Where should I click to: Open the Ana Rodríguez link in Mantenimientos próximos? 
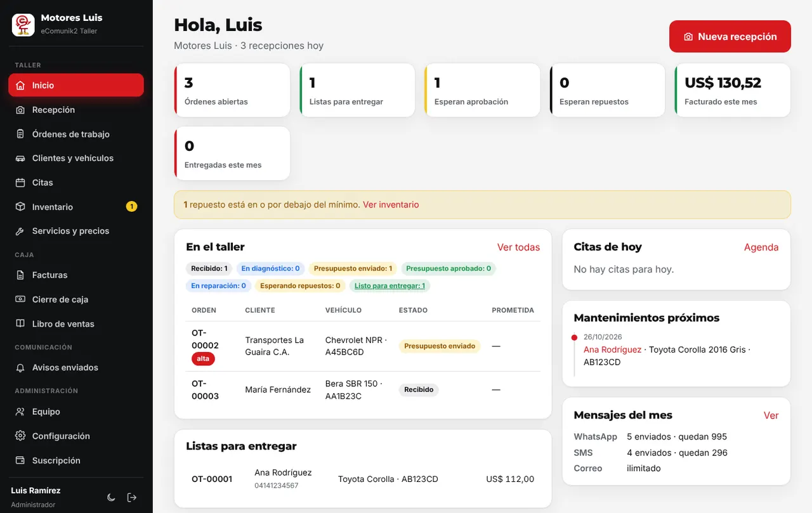coord(613,349)
